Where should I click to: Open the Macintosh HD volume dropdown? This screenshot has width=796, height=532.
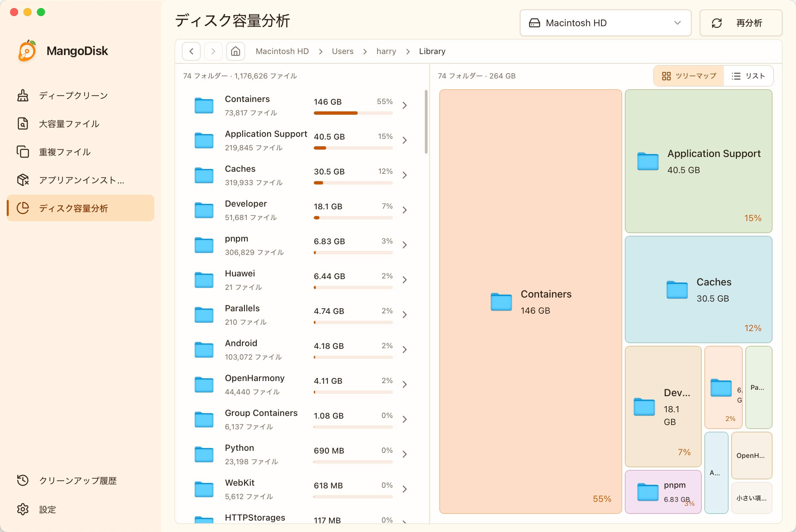(x=605, y=23)
